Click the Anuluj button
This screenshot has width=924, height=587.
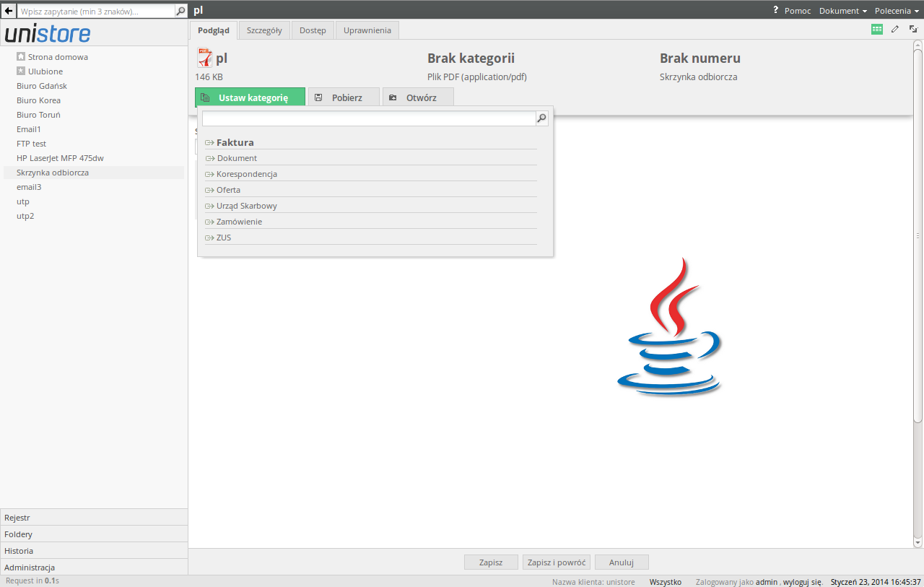[x=622, y=562]
